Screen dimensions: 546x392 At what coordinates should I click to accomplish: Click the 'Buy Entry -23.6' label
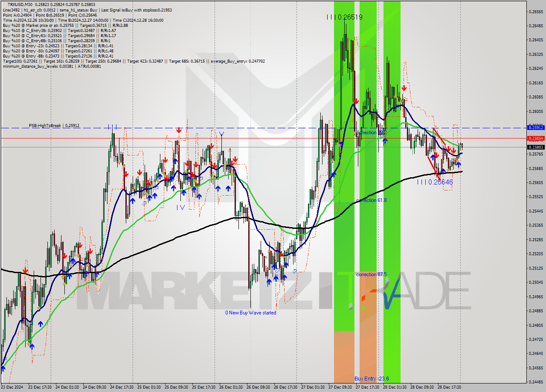point(372,378)
